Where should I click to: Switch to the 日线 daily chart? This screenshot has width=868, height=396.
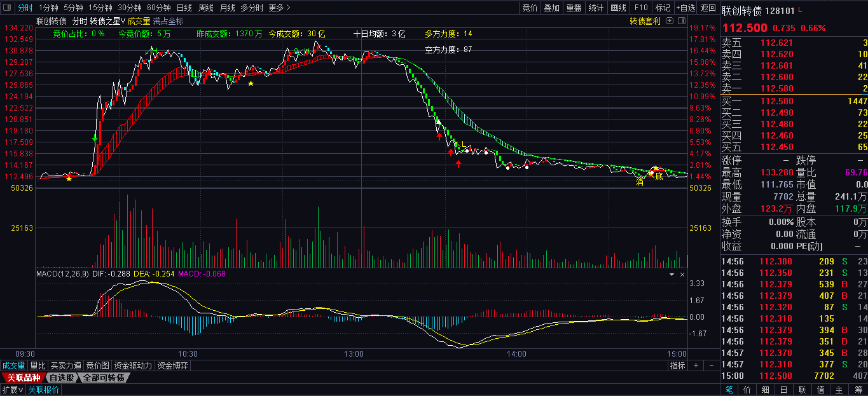(x=184, y=8)
